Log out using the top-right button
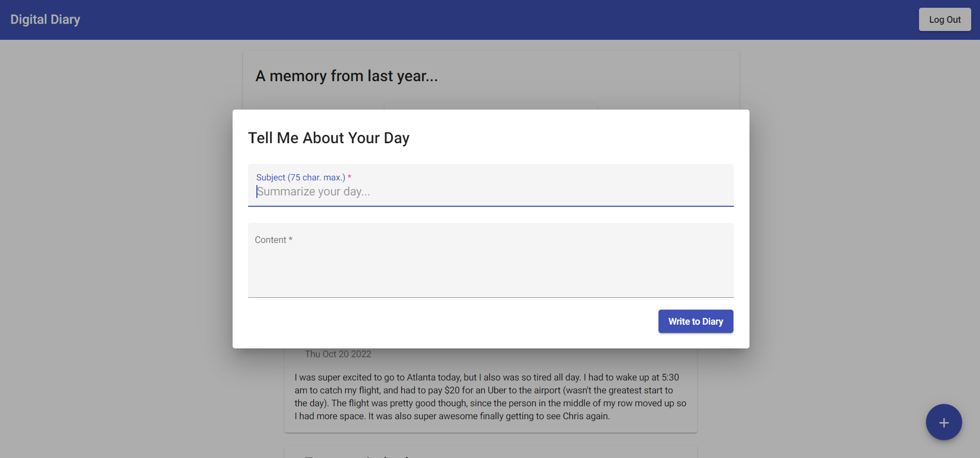This screenshot has height=458, width=980. 944,20
